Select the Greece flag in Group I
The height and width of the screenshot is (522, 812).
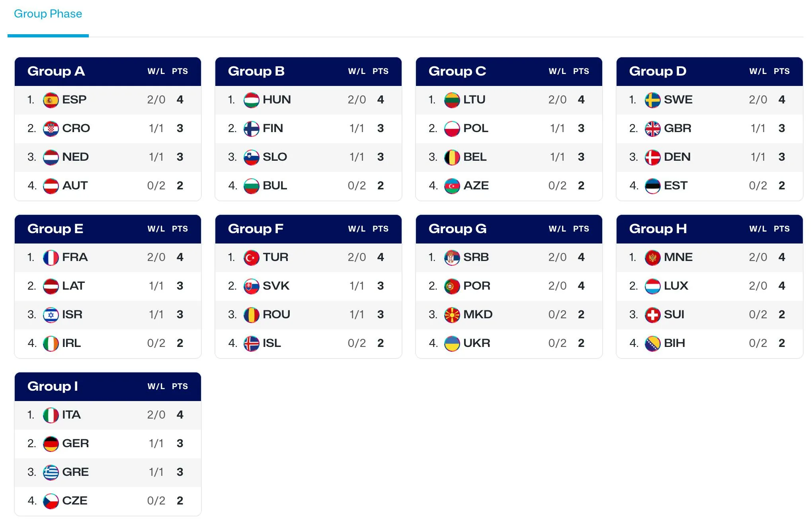[x=51, y=472]
